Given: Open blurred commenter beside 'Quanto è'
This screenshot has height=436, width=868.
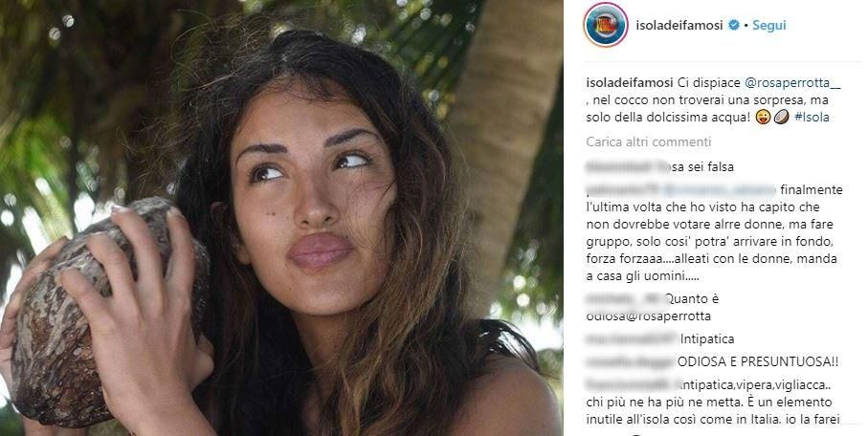Looking at the screenshot, I should [x=624, y=299].
